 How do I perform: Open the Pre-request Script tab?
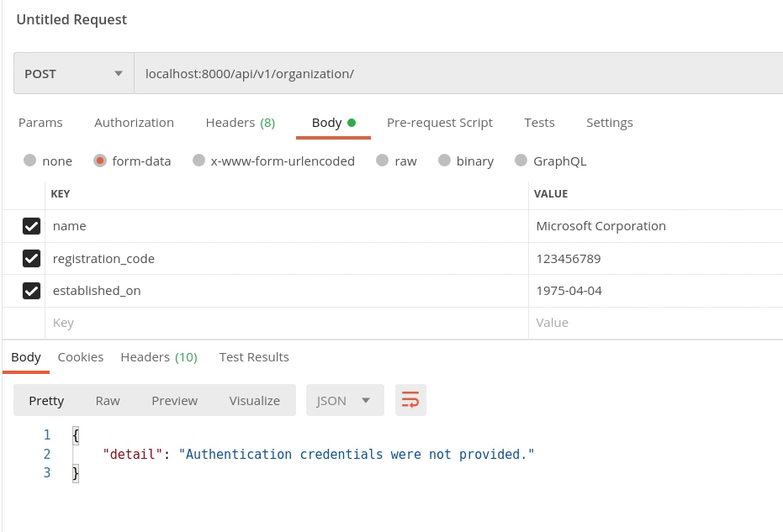pos(439,123)
